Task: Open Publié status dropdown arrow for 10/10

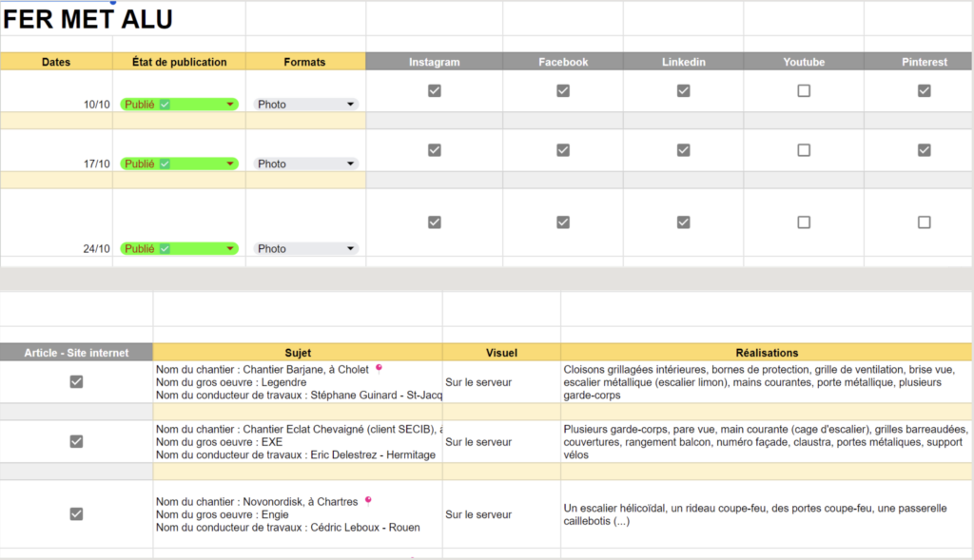Action: (230, 105)
